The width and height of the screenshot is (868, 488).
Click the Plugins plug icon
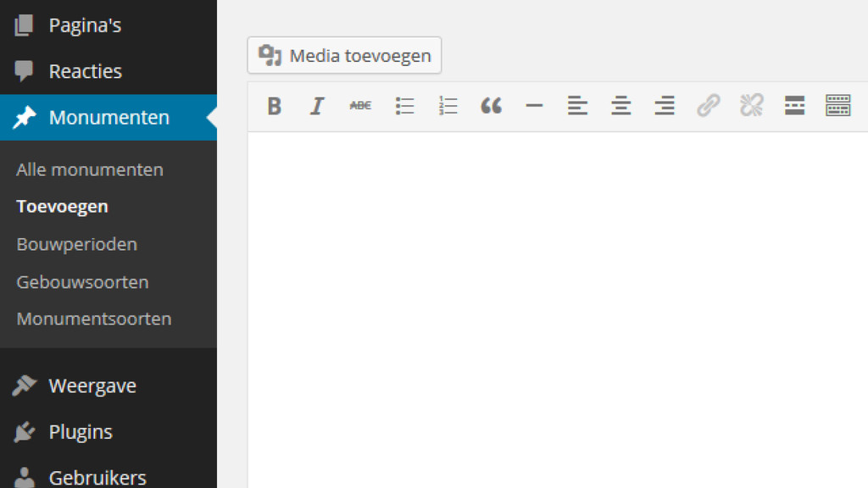pos(24,431)
